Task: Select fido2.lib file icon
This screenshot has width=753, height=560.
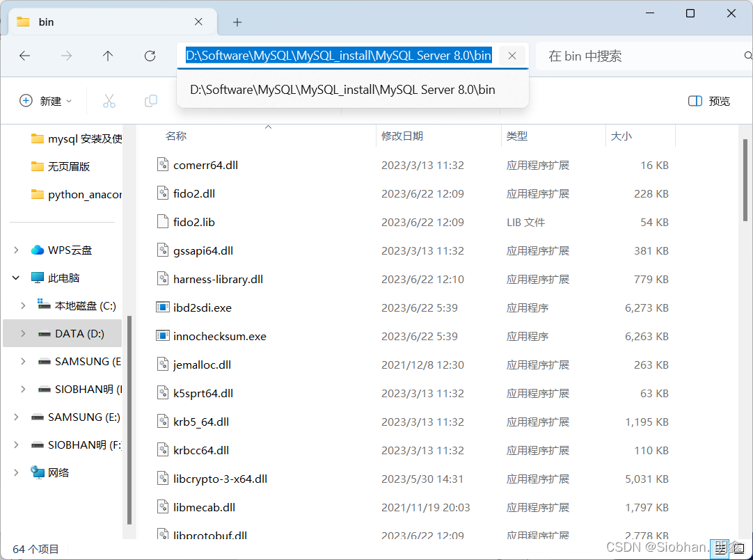Action: click(x=163, y=222)
